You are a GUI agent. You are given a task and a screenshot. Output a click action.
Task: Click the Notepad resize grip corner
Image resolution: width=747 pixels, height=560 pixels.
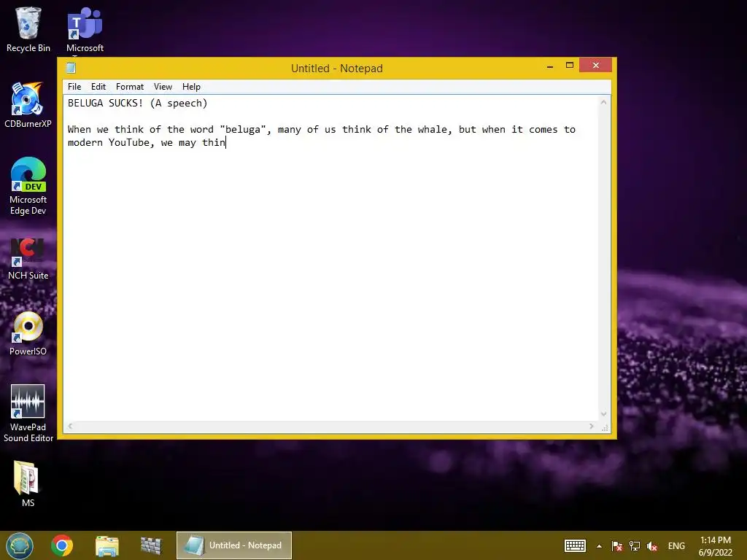[x=605, y=427]
